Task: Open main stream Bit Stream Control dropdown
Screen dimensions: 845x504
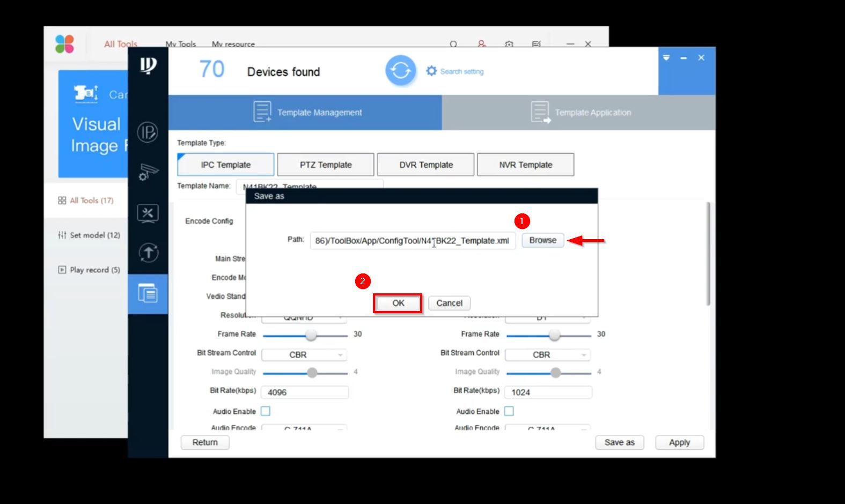Action: (x=304, y=355)
